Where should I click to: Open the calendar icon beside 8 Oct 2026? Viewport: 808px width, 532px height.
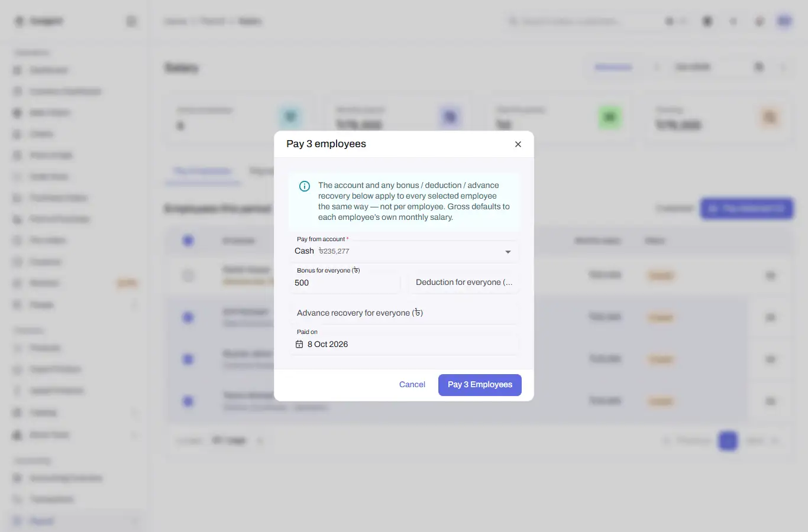pyautogui.click(x=299, y=344)
